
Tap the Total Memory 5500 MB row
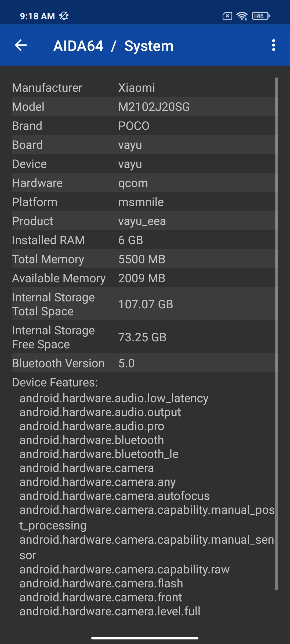coord(143,259)
